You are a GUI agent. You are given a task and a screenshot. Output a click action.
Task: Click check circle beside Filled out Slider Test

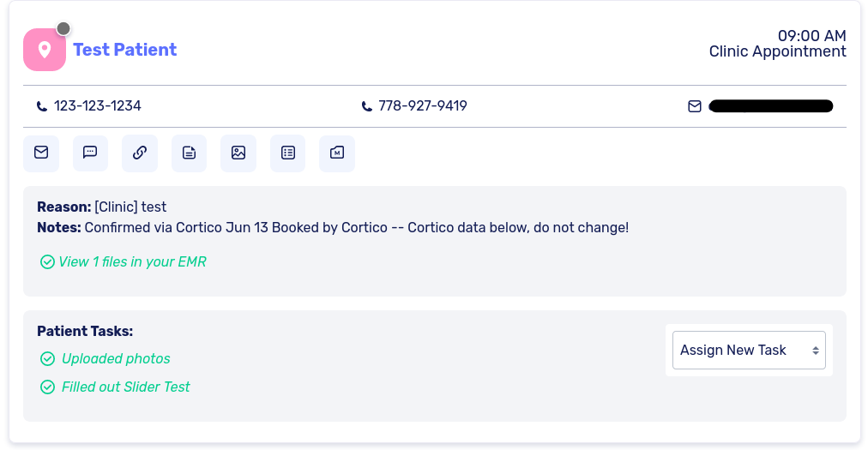click(48, 387)
